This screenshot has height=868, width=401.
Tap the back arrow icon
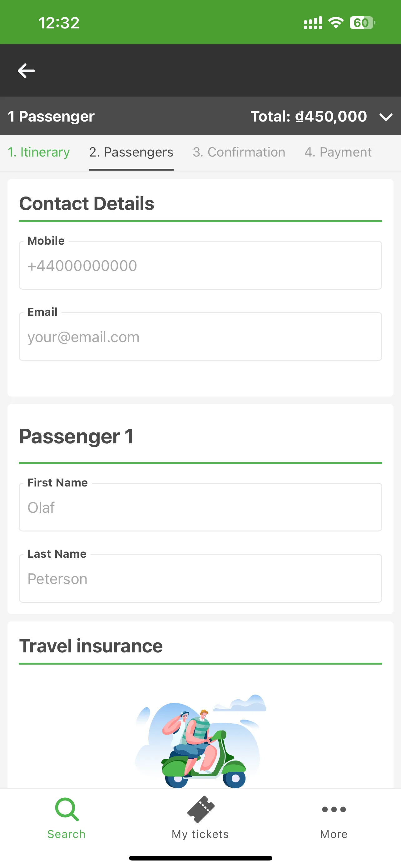click(26, 70)
